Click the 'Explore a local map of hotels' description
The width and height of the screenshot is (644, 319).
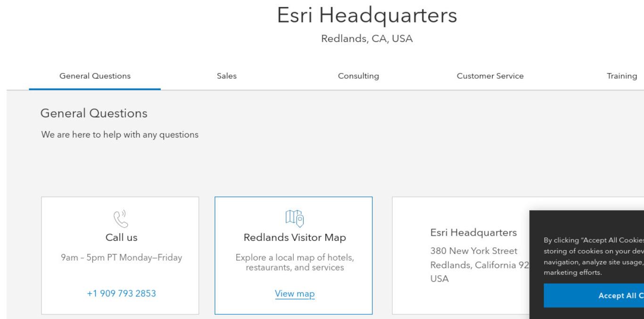(x=295, y=263)
